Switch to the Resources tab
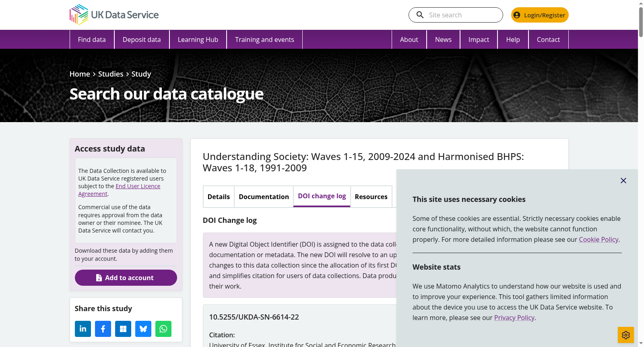The width and height of the screenshot is (644, 347). [371, 197]
